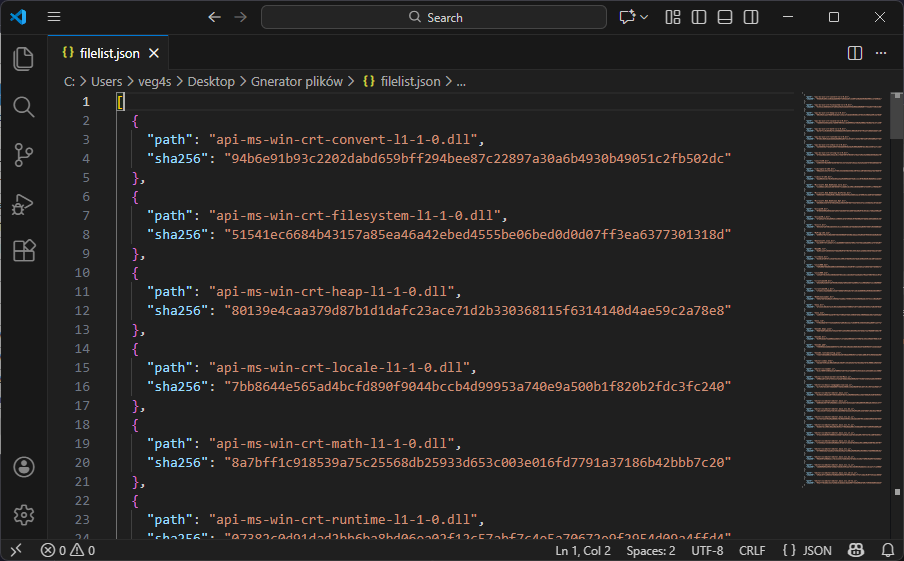Toggle the bottom Panel layout button
This screenshot has height=561, width=904.
pos(725,17)
